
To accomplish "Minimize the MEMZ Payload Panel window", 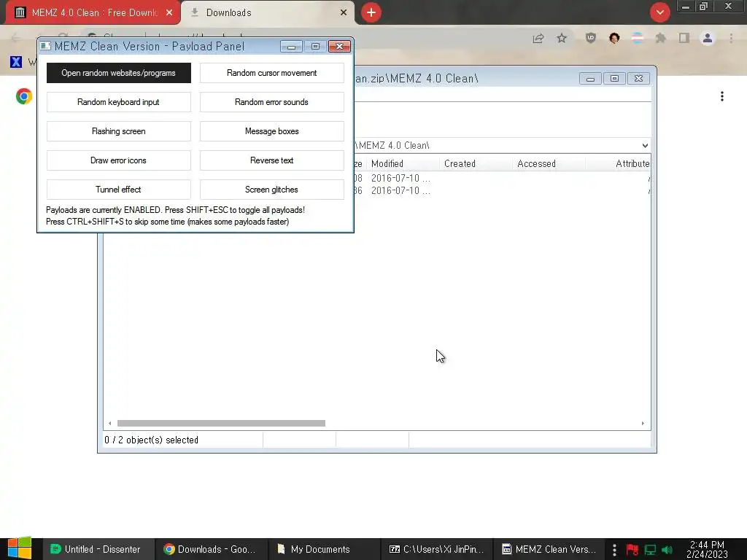I will tap(291, 46).
